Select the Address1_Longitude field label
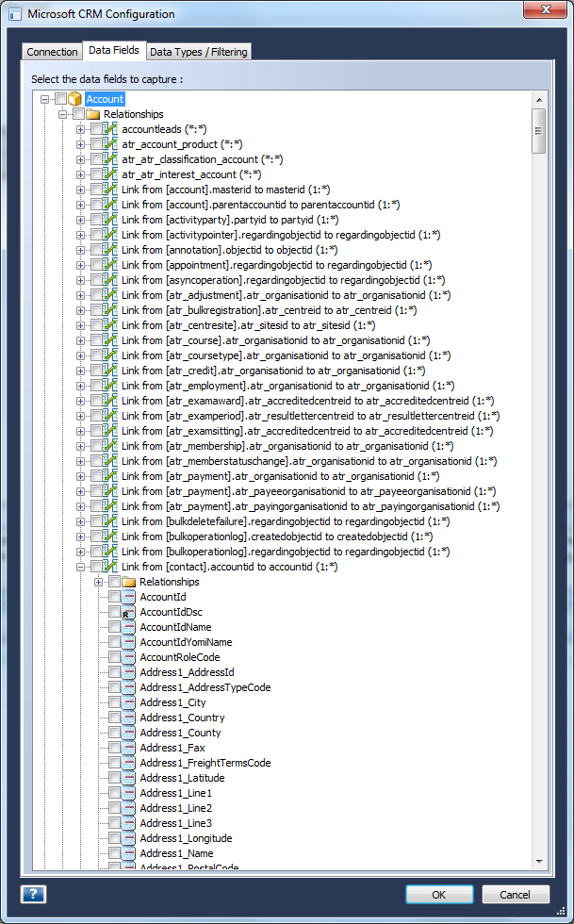574x924 pixels. click(x=186, y=838)
